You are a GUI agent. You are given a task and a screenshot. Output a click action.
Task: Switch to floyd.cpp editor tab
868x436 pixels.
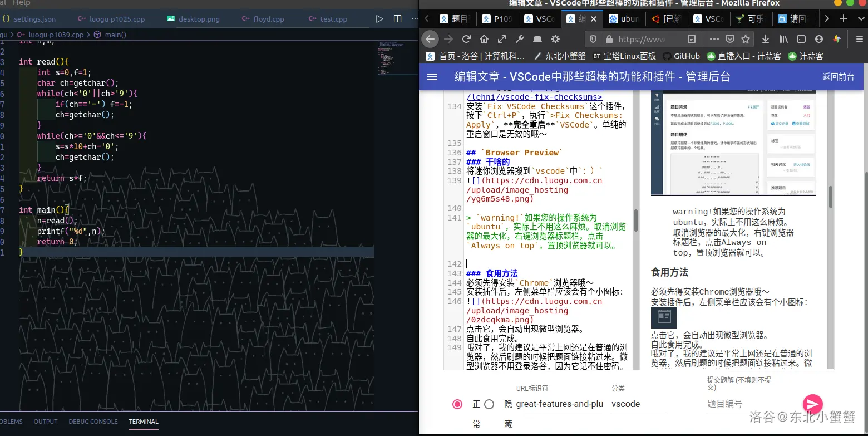point(264,18)
